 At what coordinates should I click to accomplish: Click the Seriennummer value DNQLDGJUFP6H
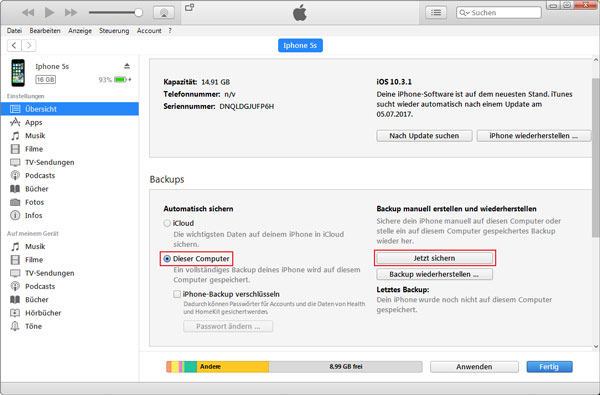pyautogui.click(x=246, y=106)
